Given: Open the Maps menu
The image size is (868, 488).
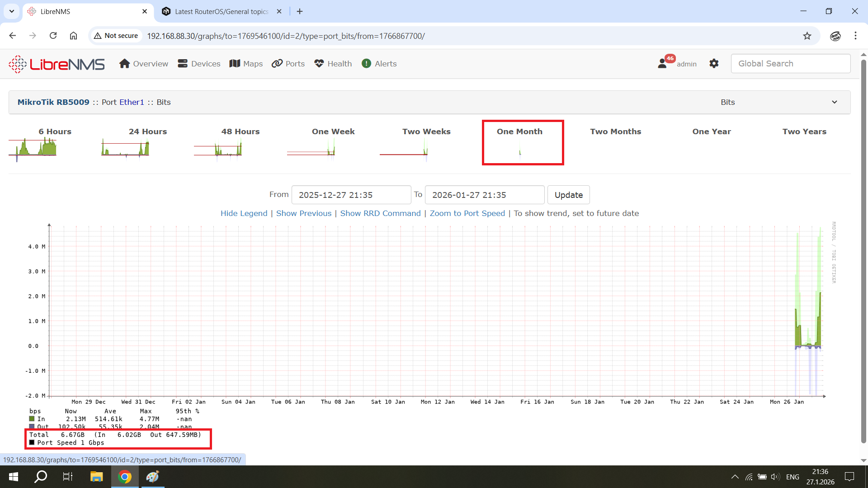Looking at the screenshot, I should pyautogui.click(x=246, y=64).
